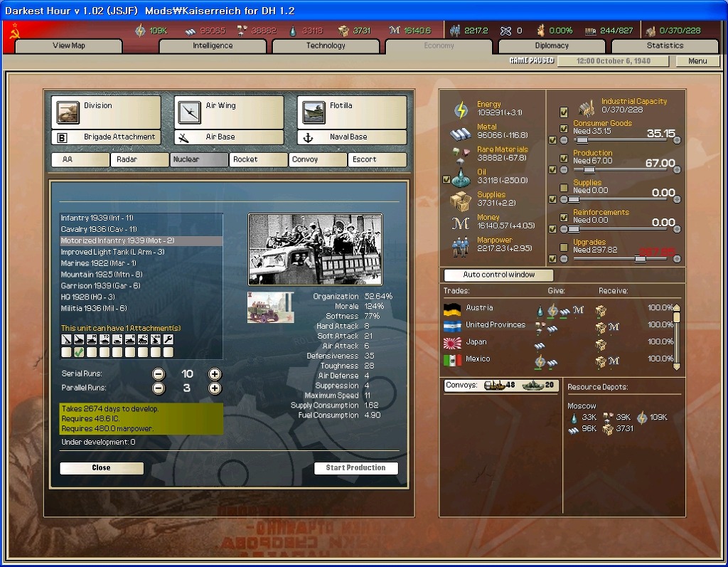Select the medium tank (M) attachment icon

[x=92, y=340]
